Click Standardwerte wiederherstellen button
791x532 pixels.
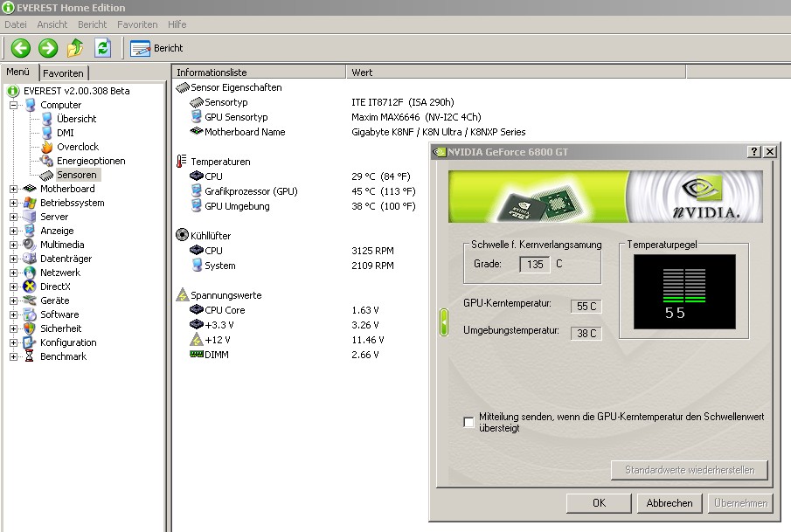[690, 470]
